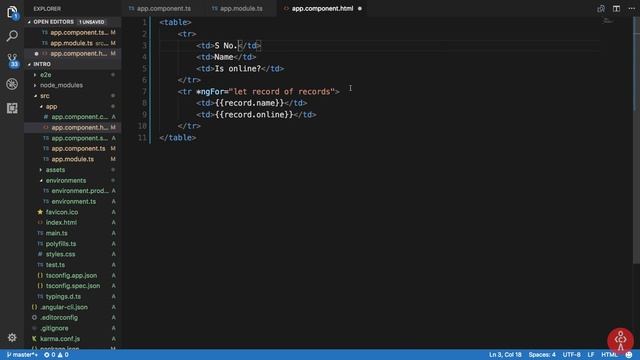Place cursor on the ngFor line of code
640x360 pixels.
[258, 92]
